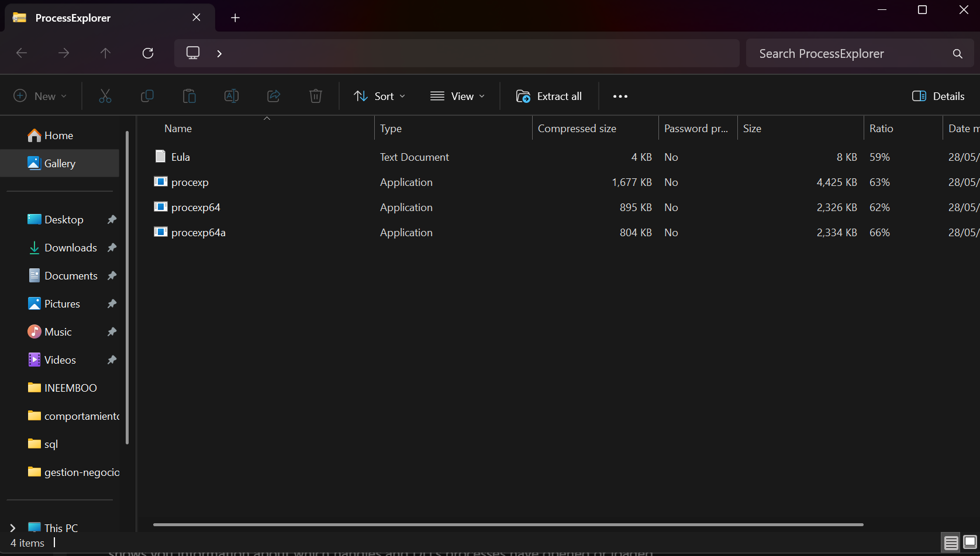Click the Refresh icon in navigation bar
The height and width of the screenshot is (556, 980).
tap(148, 53)
